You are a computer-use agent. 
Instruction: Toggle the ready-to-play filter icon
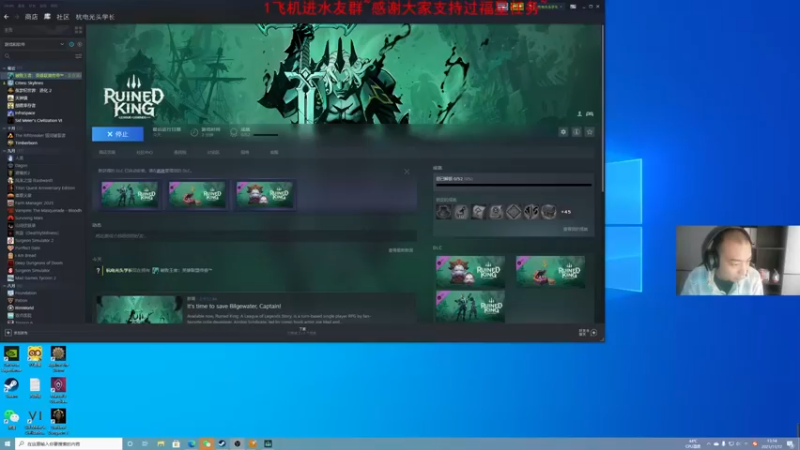click(x=80, y=44)
